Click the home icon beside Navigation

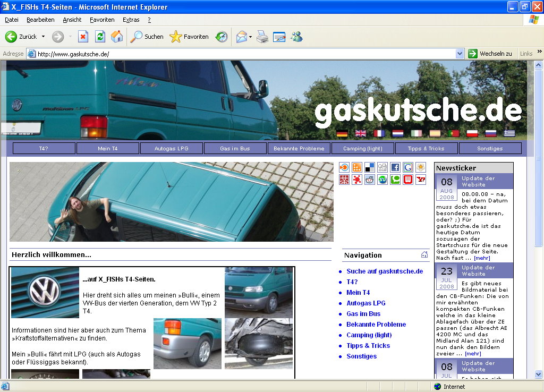[424, 254]
